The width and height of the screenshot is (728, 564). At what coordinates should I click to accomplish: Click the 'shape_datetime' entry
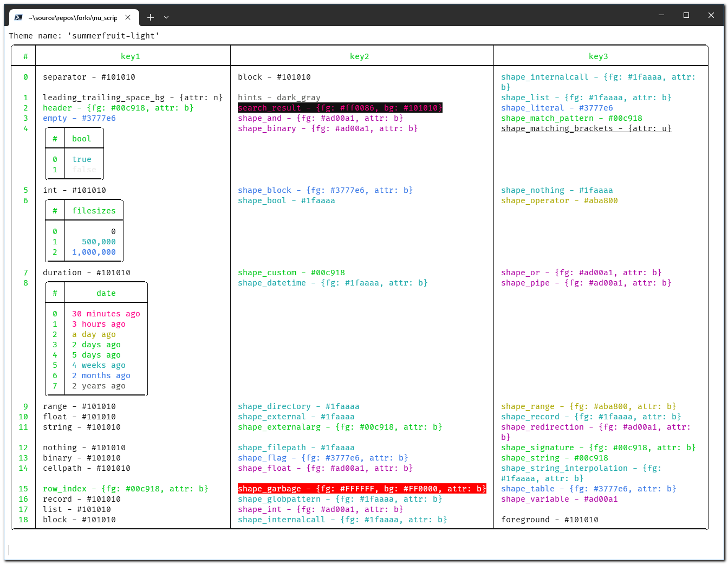(x=333, y=283)
